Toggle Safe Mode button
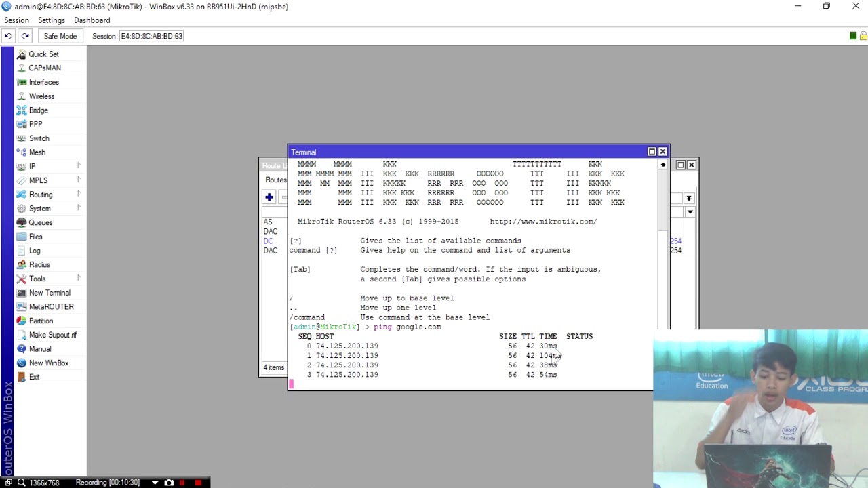Viewport: 868px width, 488px height. [60, 36]
